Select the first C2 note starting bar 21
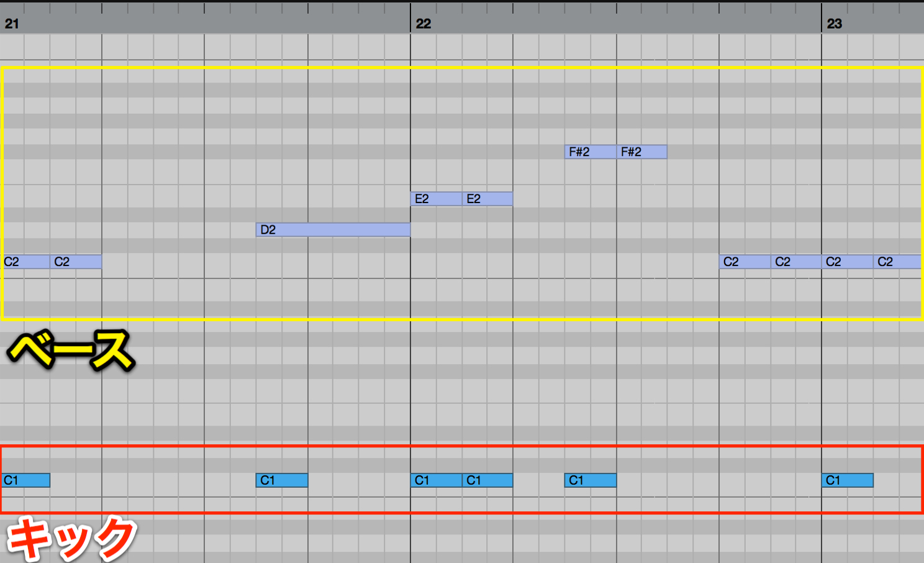 [25, 262]
